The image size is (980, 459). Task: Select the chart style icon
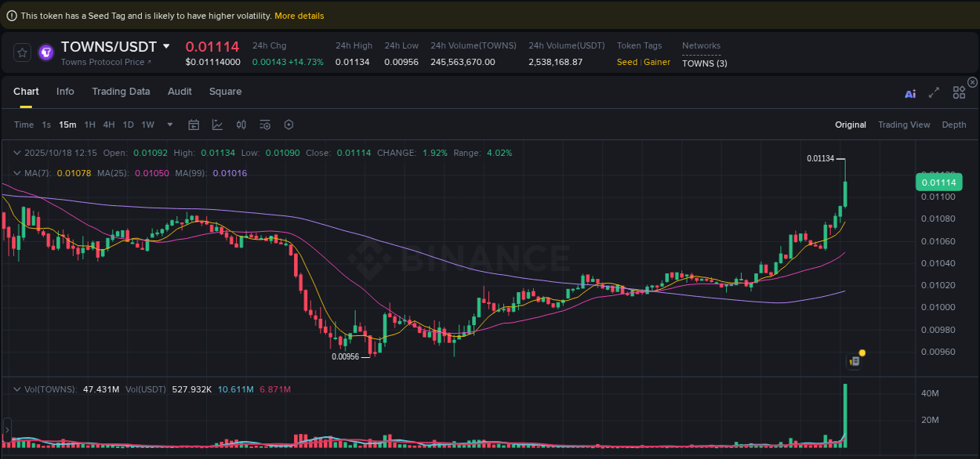216,125
